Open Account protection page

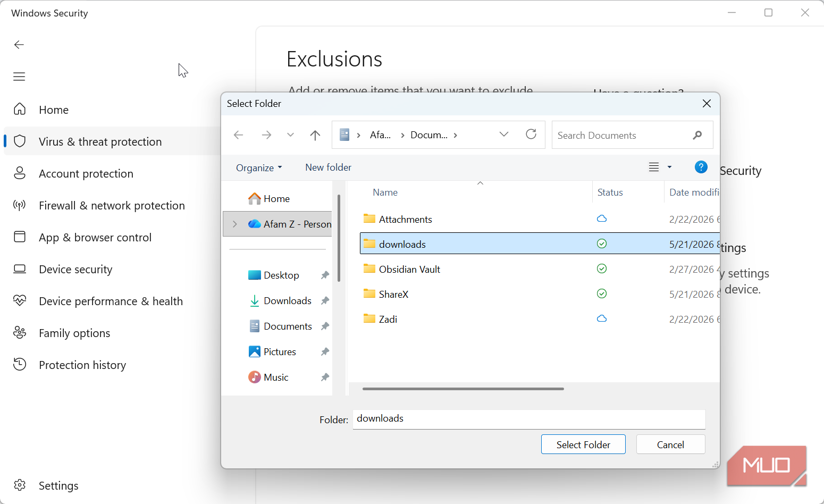[x=86, y=173]
